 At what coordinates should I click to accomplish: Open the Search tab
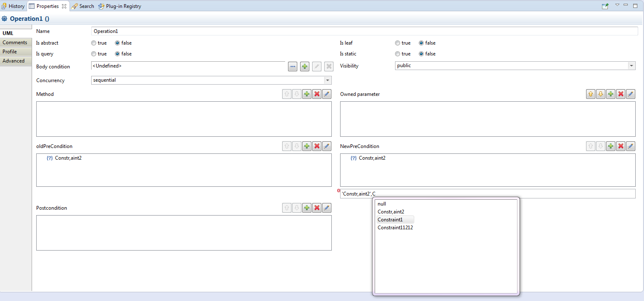click(83, 6)
